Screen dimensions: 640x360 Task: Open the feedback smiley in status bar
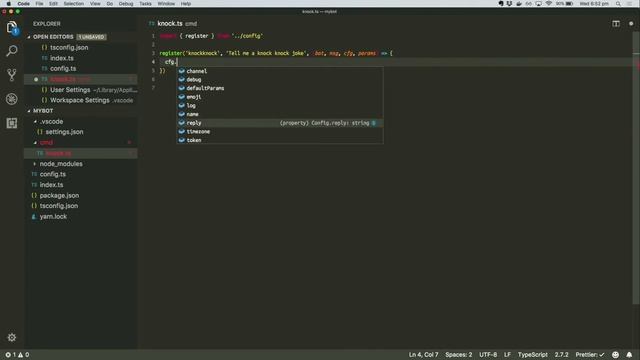(x=616, y=355)
